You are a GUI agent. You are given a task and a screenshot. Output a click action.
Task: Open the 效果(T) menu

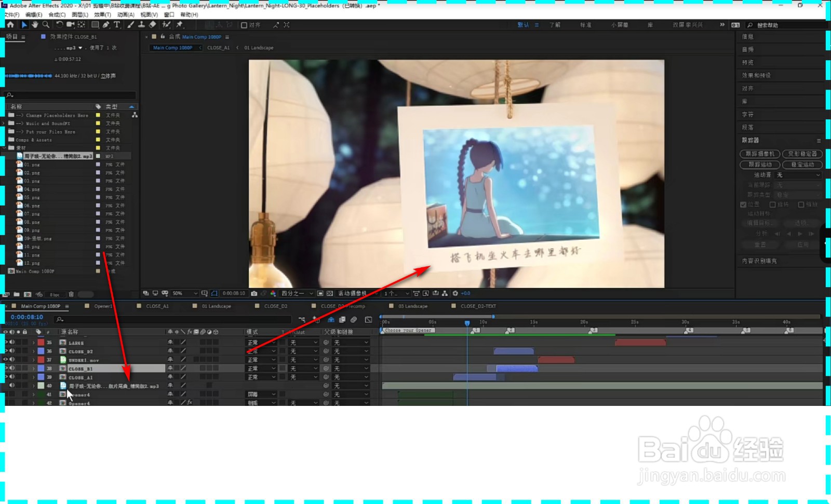[102, 15]
